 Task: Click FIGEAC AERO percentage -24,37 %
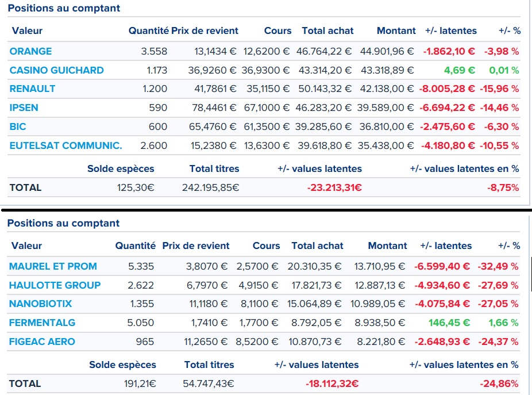point(499,342)
